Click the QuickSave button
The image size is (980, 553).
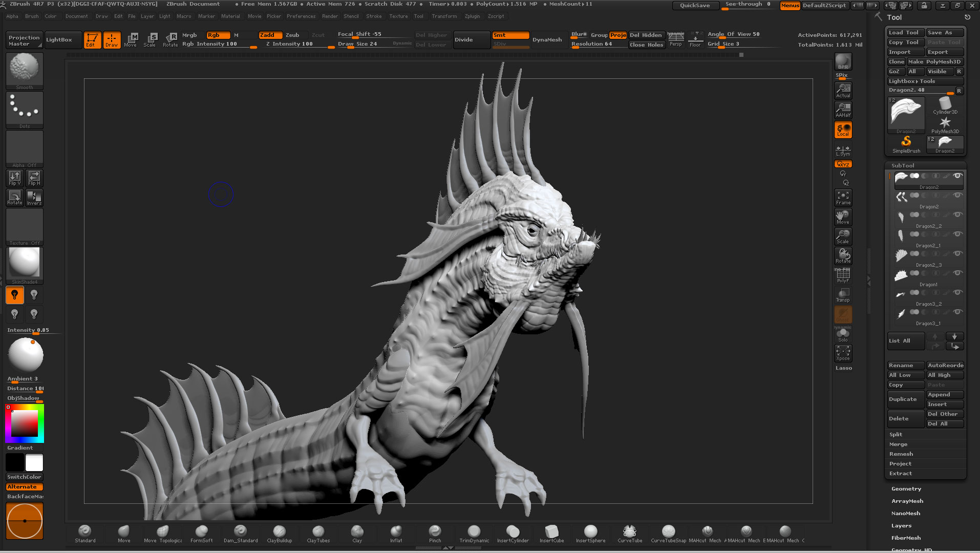(x=695, y=6)
